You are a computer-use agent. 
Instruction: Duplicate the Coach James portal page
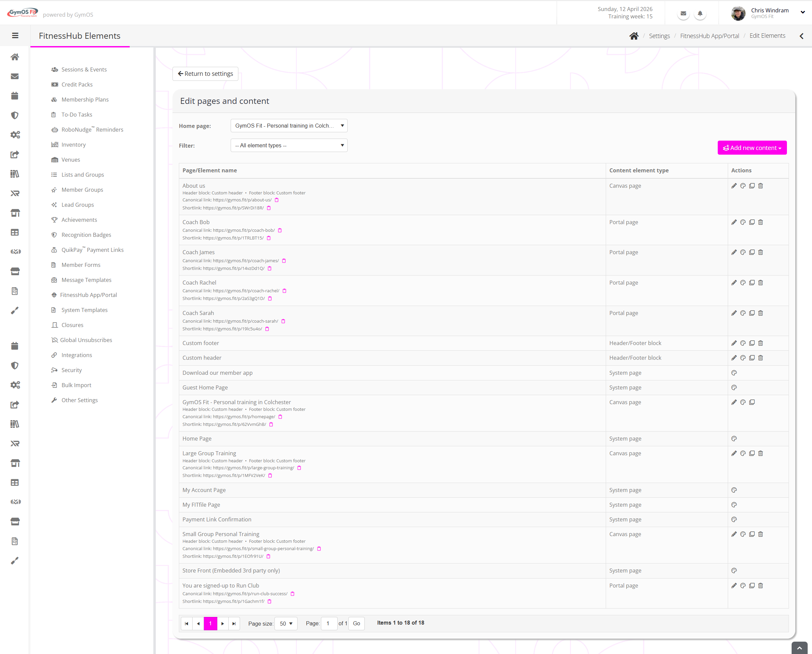pos(752,253)
